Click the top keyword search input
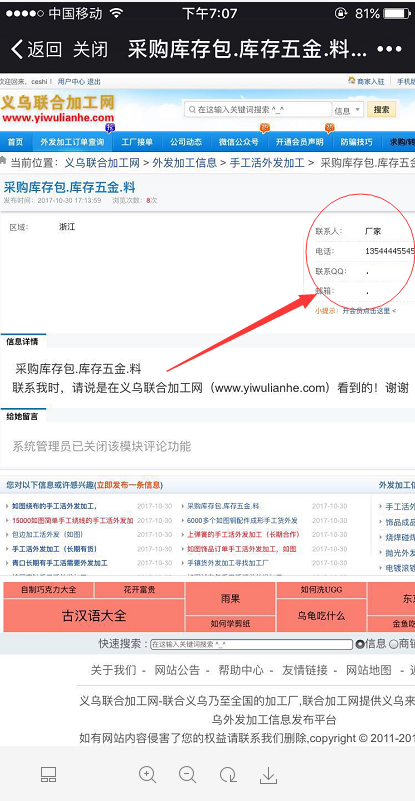This screenshot has width=415, height=801. tap(258, 109)
